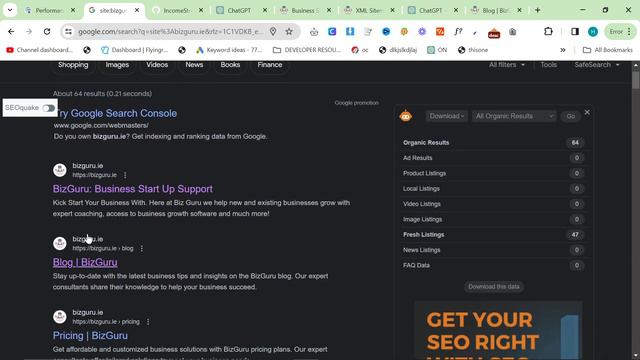Open the browser side panel icon
640x360 pixels.
(575, 31)
